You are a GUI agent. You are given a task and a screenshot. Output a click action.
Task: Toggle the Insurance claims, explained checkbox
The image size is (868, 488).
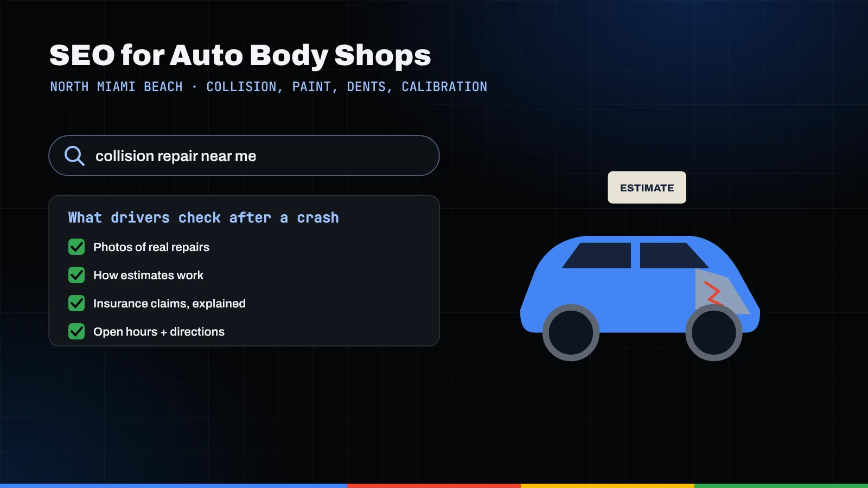76,303
